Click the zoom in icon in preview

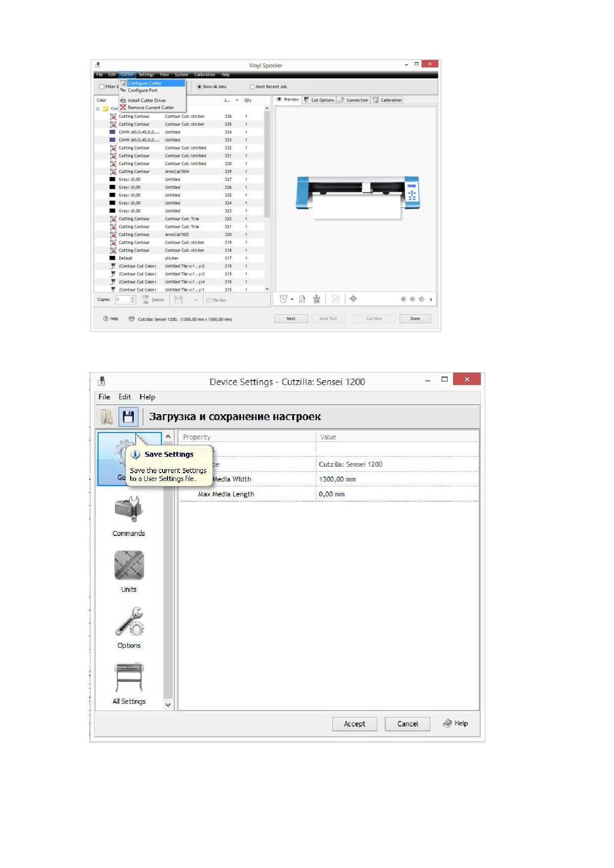pyautogui.click(x=404, y=299)
